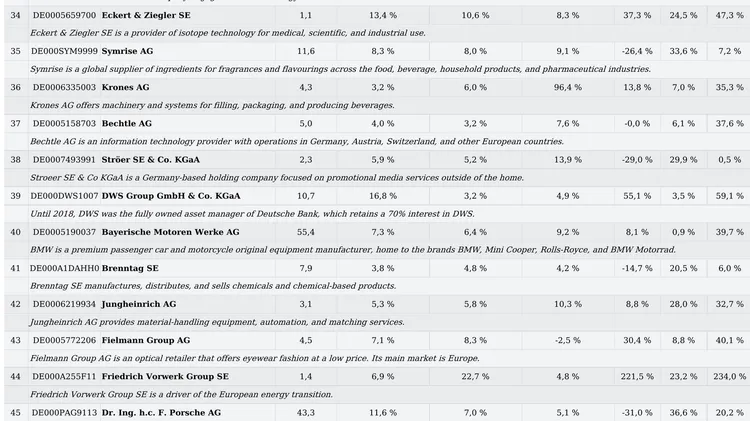Select the 221,5 % value for Friedrich Vorwerk
This screenshot has height=421, width=750.
[x=637, y=377]
